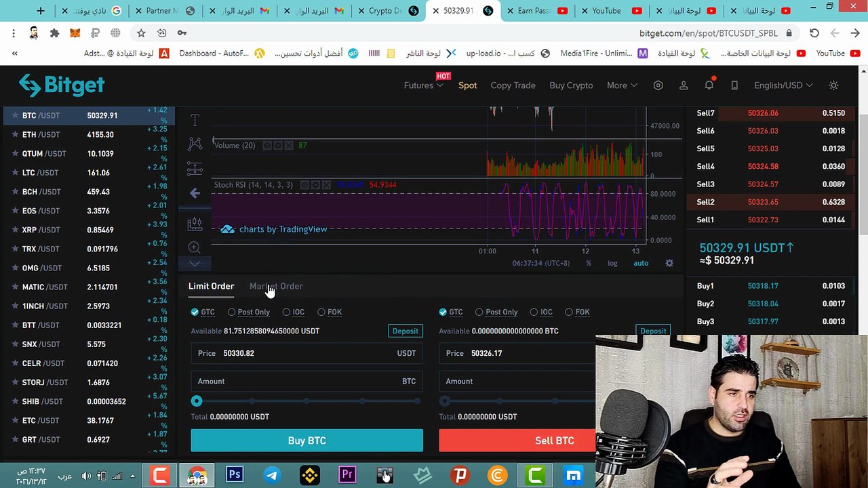The height and width of the screenshot is (488, 868).
Task: Open chart settings gear at bottom right
Action: point(669,263)
